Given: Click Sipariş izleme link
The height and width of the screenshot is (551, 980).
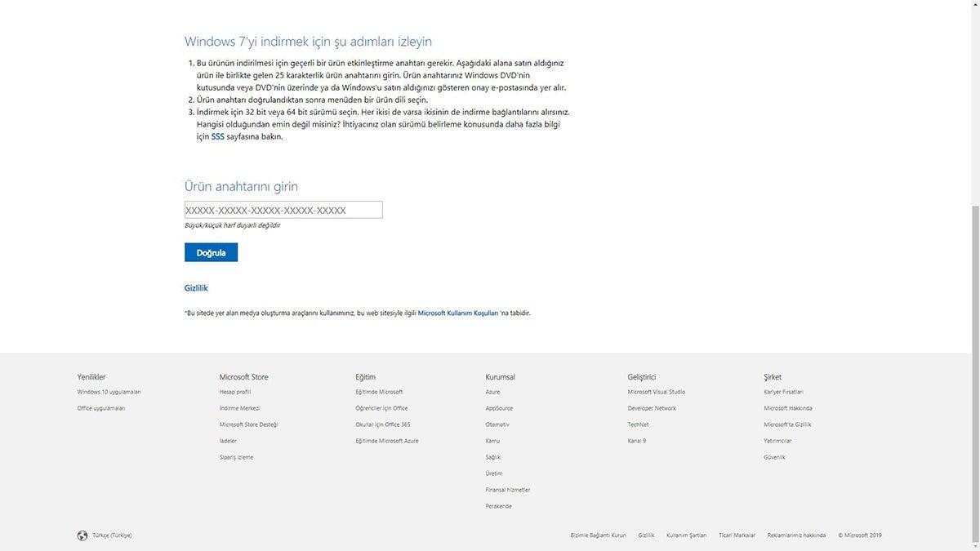Looking at the screenshot, I should 237,457.
